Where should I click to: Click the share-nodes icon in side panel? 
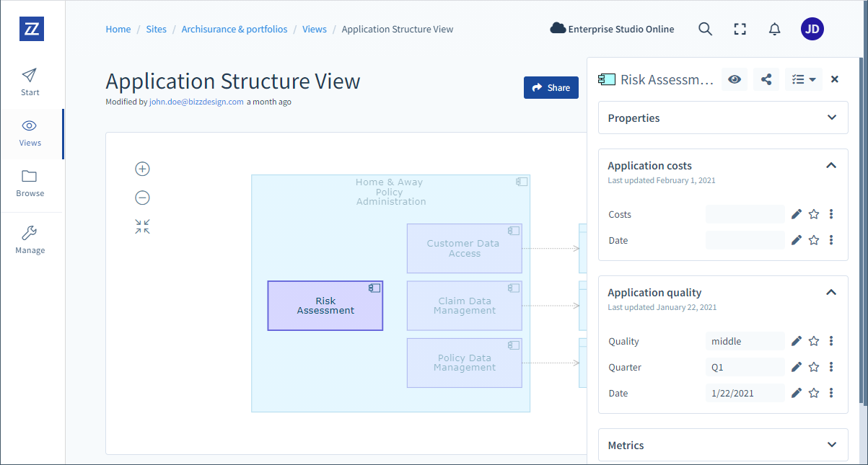(766, 79)
